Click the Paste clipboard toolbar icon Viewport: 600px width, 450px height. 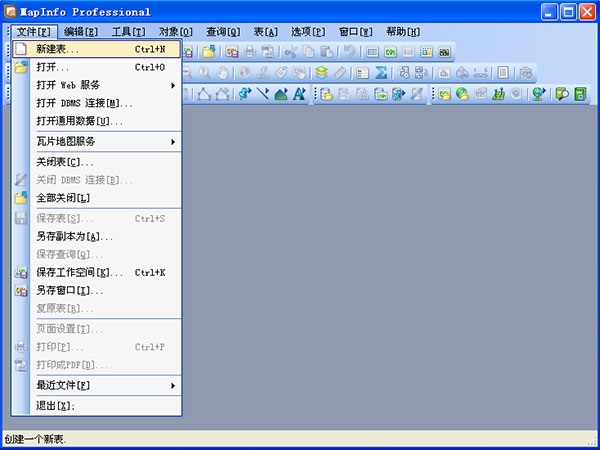point(326,52)
